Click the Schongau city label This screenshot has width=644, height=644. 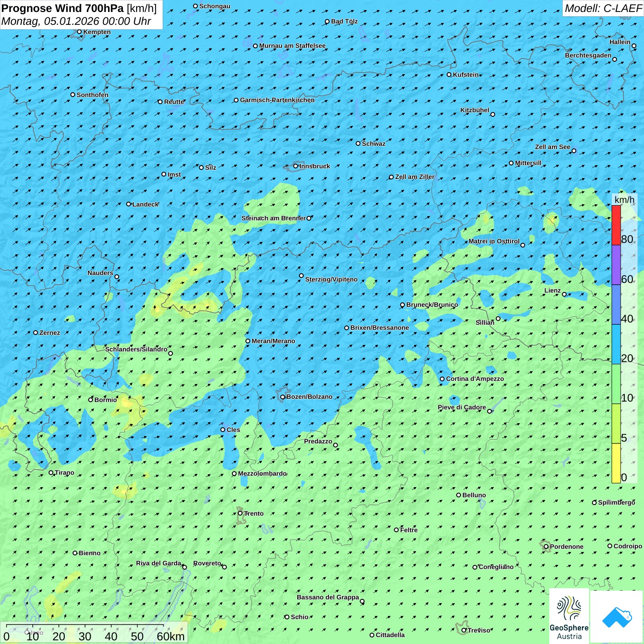(214, 6)
